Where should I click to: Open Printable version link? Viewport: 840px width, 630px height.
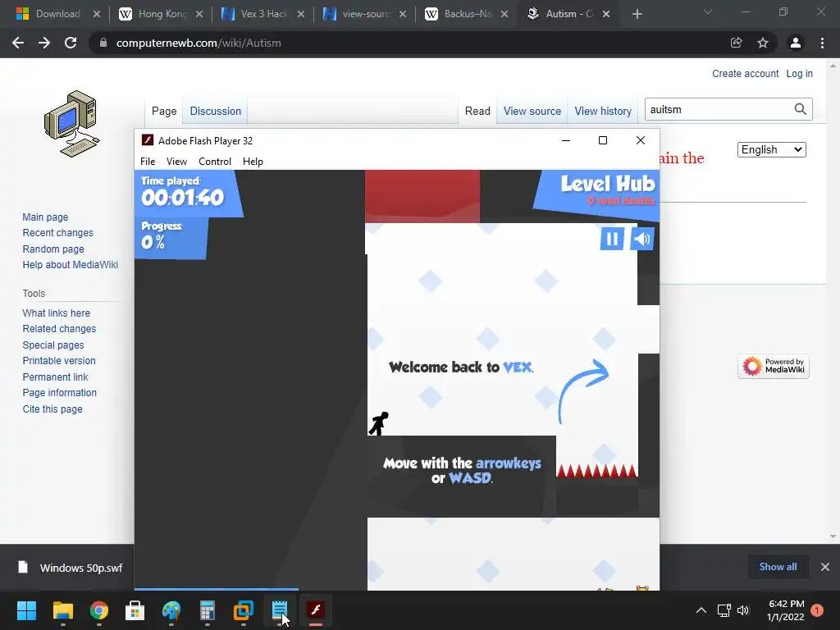(59, 361)
